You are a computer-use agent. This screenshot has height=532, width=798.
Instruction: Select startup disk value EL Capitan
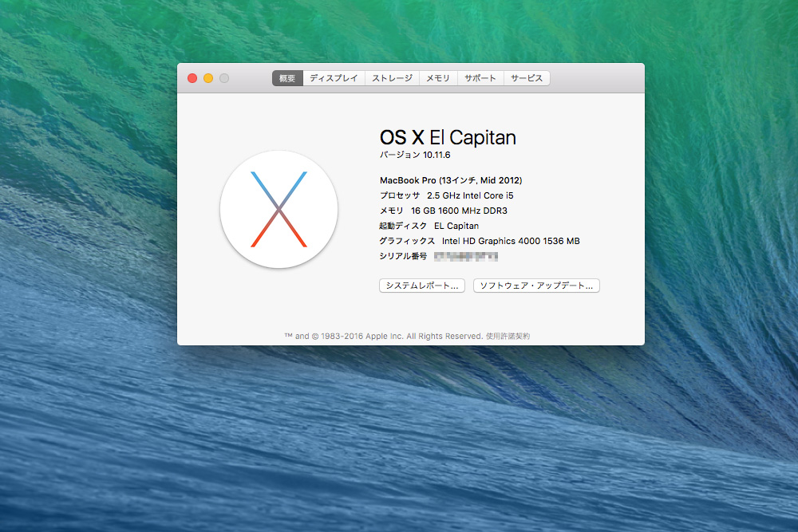pyautogui.click(x=456, y=227)
